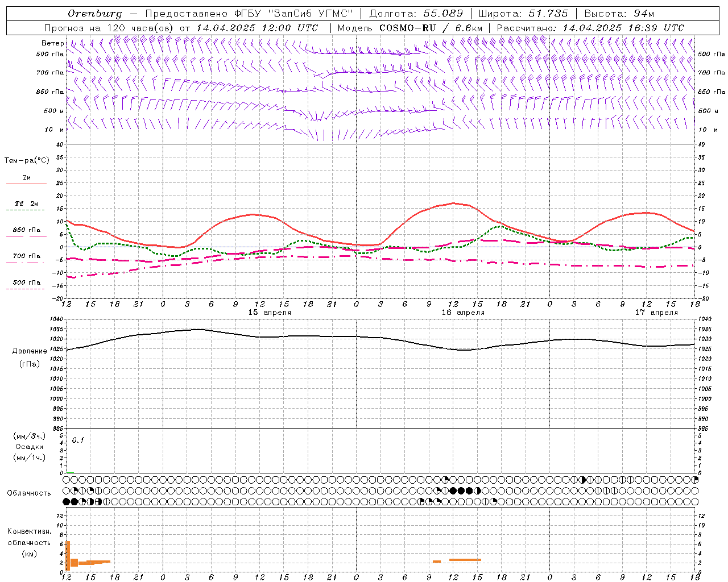
Task: Click the Прогноз на 120 часа(ов) text
Action: (x=109, y=28)
